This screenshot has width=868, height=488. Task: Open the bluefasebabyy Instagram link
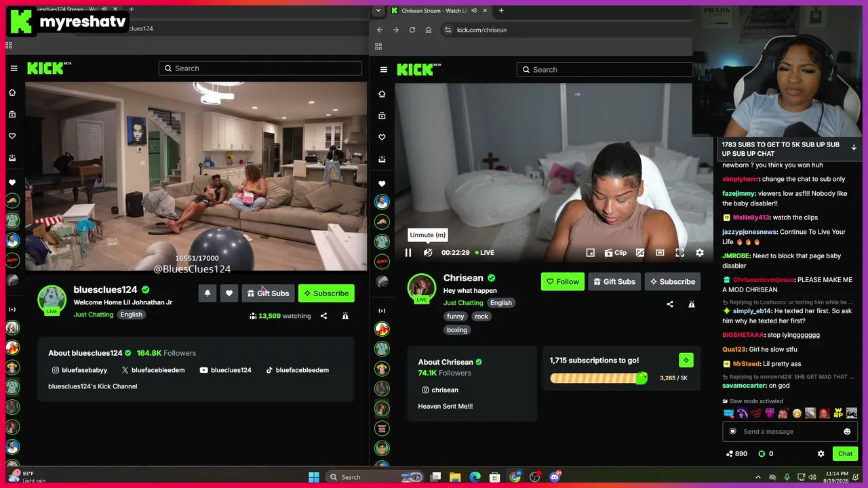[80, 370]
